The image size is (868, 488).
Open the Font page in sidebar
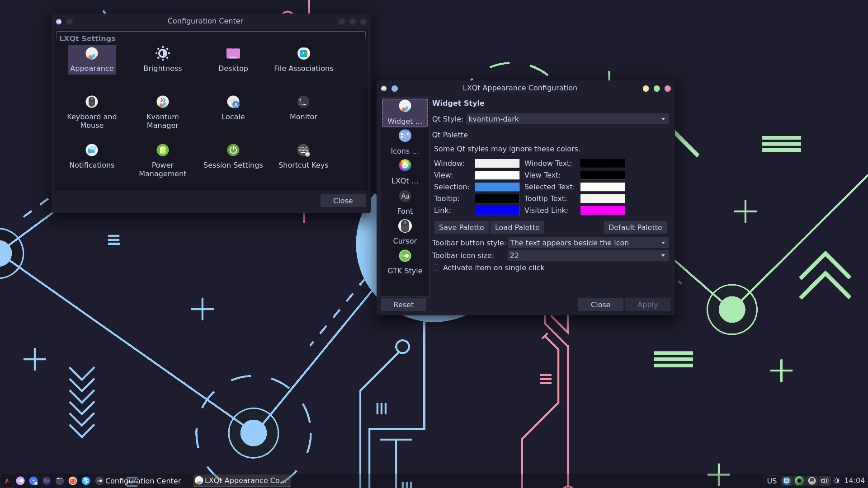pyautogui.click(x=405, y=202)
